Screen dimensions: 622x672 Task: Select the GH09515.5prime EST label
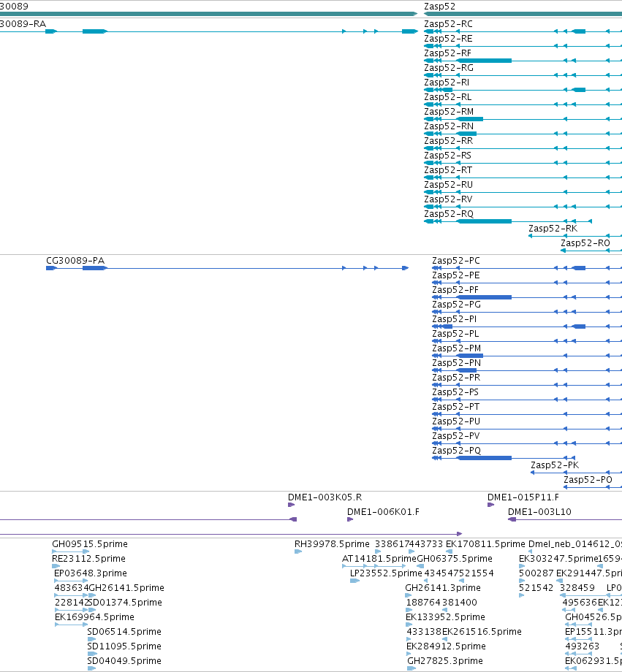pos(90,544)
